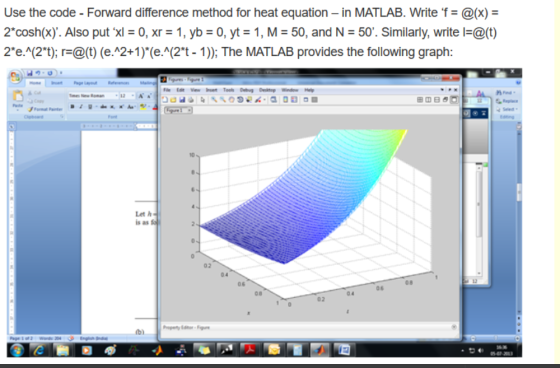The height and width of the screenshot is (368, 560).
Task: Click Replace in Word's Editing group
Action: click(x=506, y=101)
